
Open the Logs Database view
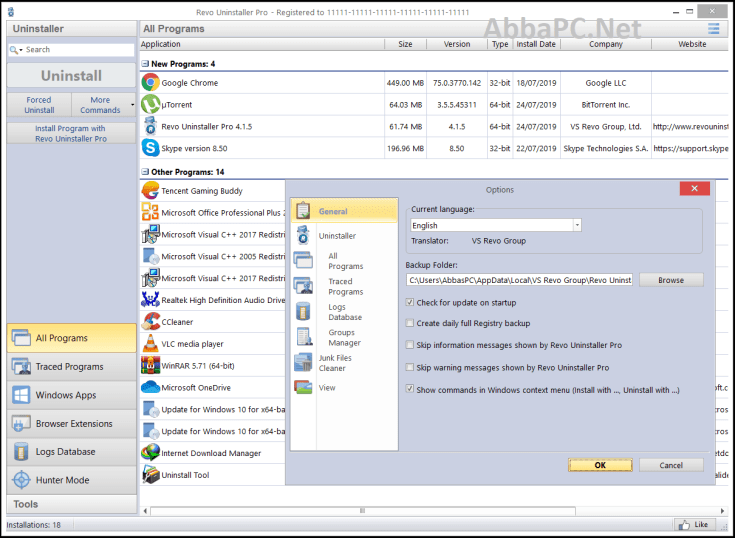click(x=72, y=452)
